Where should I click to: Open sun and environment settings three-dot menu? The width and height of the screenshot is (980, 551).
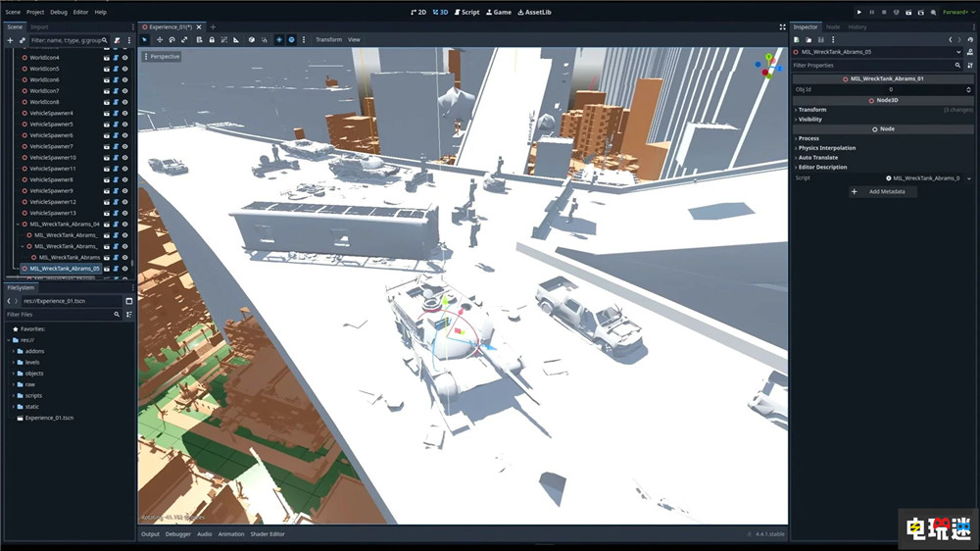point(304,39)
